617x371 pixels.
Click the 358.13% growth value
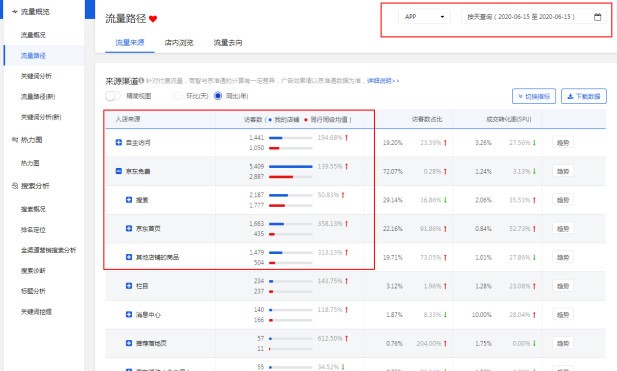pos(330,223)
